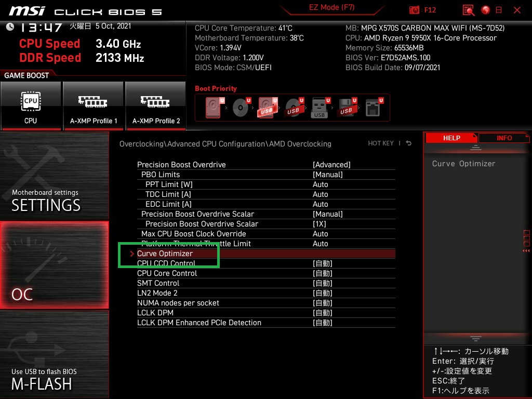Viewport: 532px width, 399px height.
Task: Switch to EZ Mode (F7)
Action: coord(332,7)
